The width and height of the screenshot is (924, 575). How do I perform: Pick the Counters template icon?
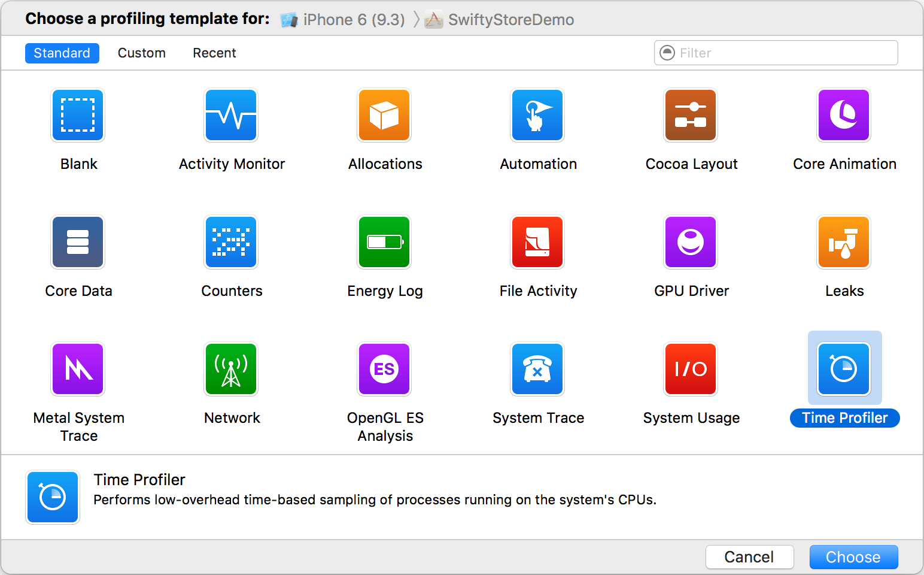(231, 242)
